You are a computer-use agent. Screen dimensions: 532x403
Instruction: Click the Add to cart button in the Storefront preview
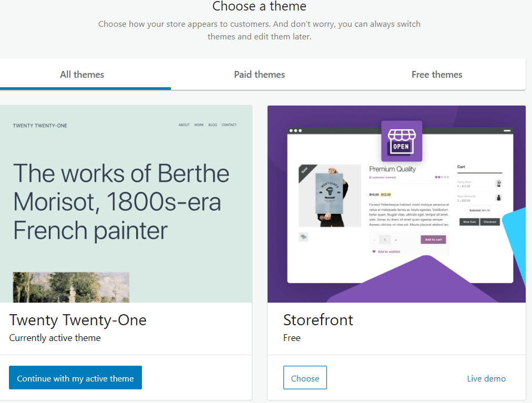433,240
